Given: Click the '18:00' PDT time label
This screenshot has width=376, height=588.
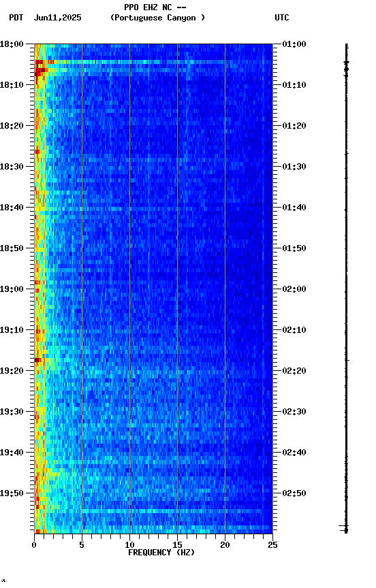Looking at the screenshot, I should (12, 44).
